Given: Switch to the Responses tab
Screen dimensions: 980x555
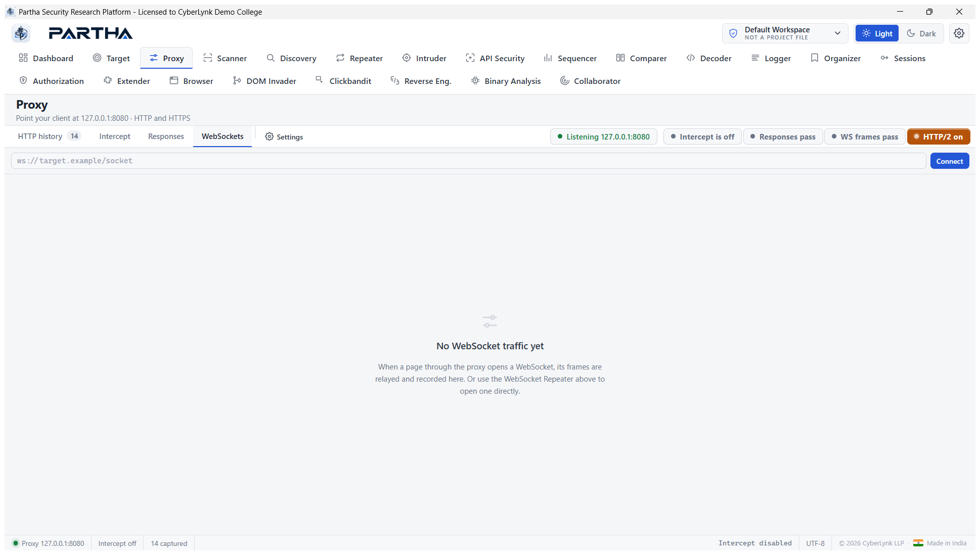Looking at the screenshot, I should [x=166, y=136].
